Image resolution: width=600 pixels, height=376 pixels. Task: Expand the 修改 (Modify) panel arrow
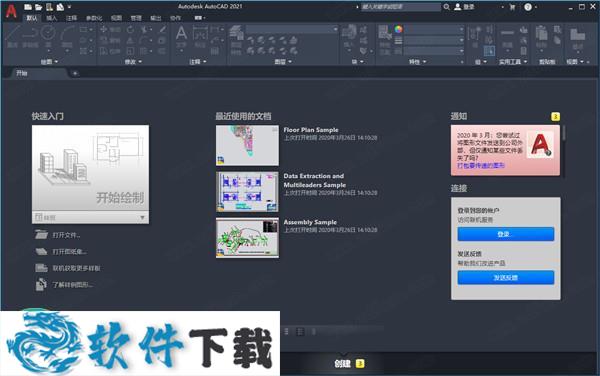(x=140, y=62)
